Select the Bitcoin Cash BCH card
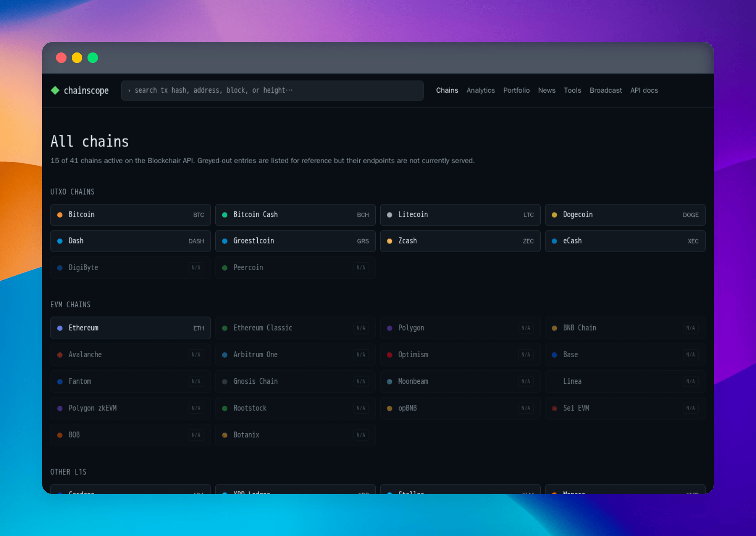 [295, 215]
